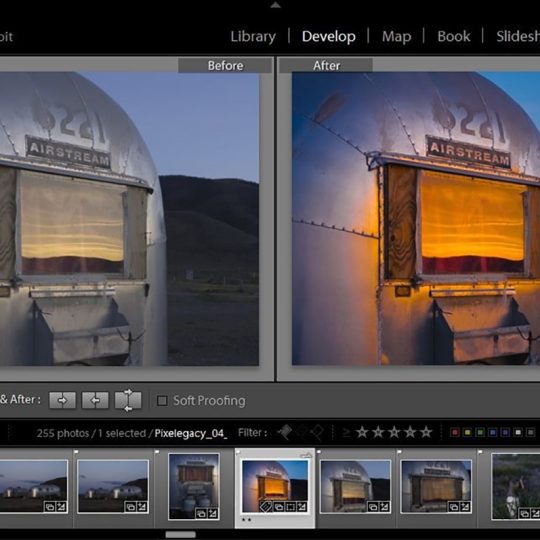Select the highlighted orange-window Airstream thumbnail
The width and height of the screenshot is (540, 540).
point(275,486)
